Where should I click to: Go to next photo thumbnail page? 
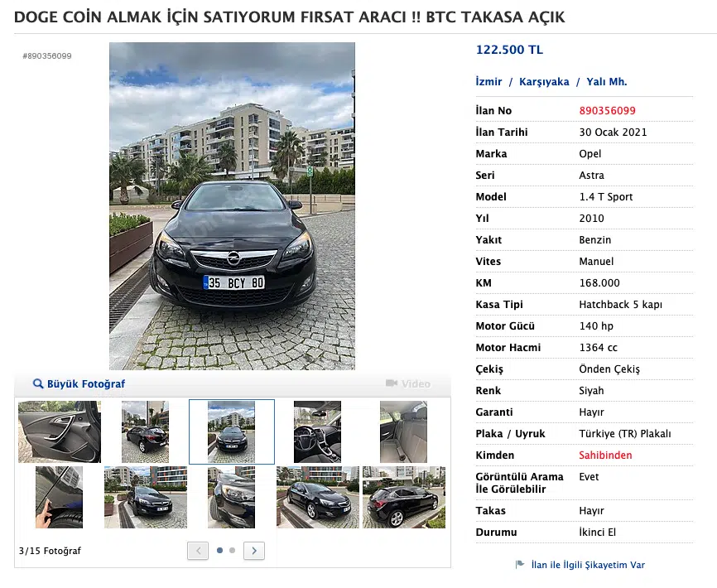click(x=254, y=550)
